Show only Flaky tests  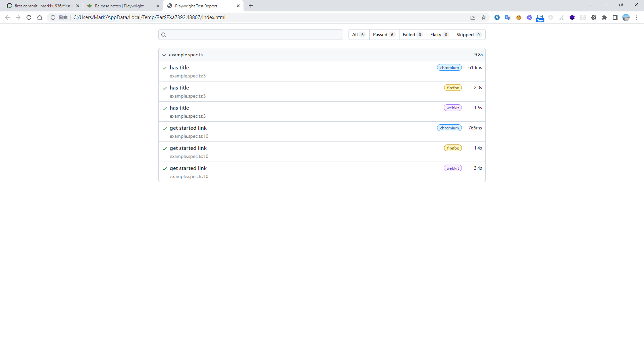[439, 35]
